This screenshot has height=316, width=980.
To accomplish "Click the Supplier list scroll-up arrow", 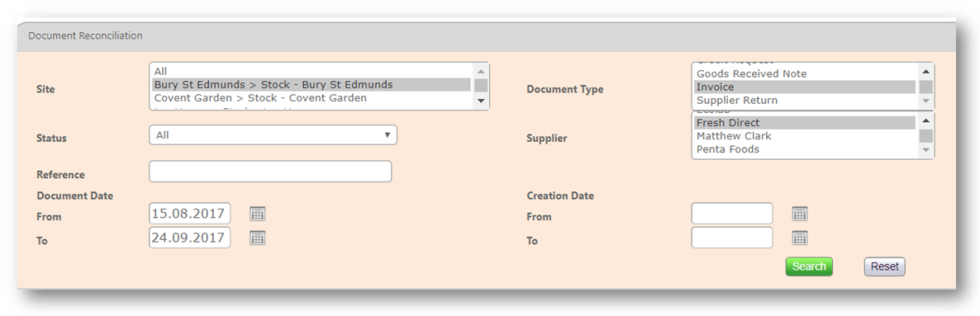I will (x=925, y=120).
